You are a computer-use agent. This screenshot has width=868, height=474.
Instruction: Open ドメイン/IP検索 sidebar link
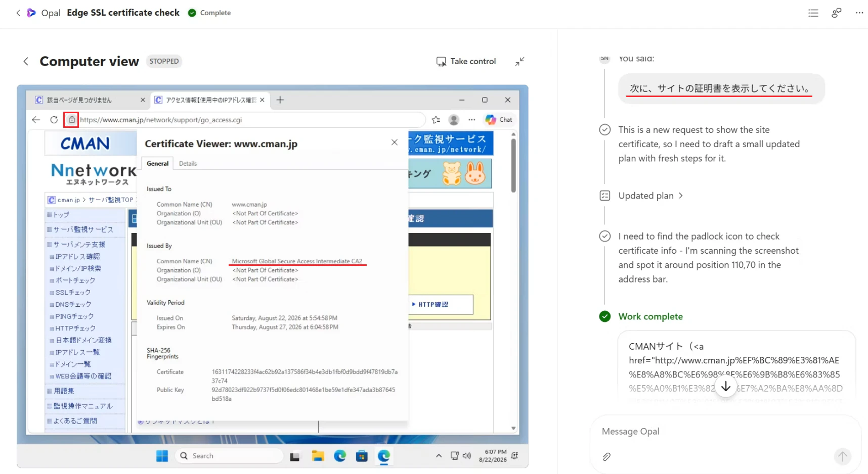[x=78, y=268]
